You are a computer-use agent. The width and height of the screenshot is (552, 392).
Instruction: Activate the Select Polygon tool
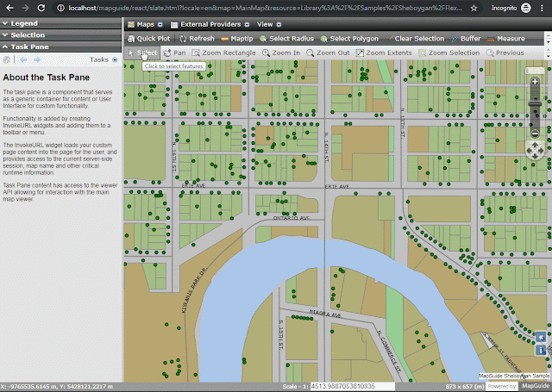[x=349, y=39]
